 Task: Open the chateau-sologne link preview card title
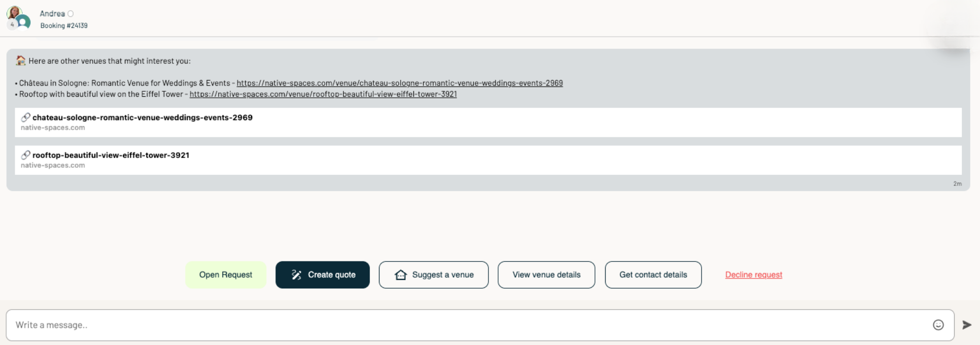[142, 118]
